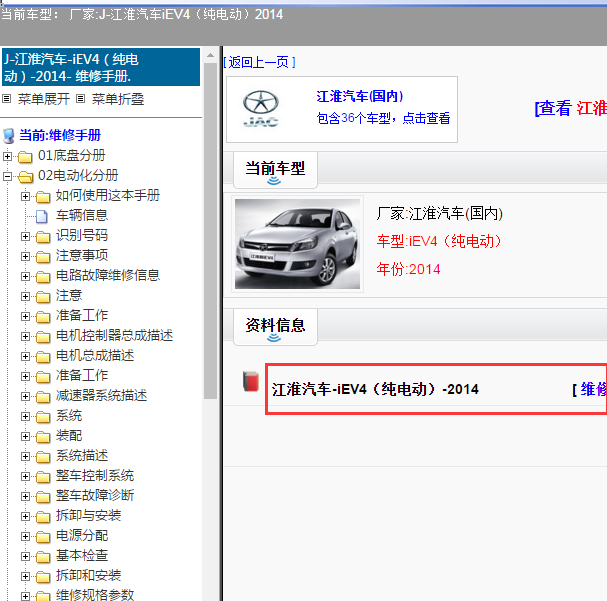
Task: Select the 拆卸和安装 tree item
Action: tap(88, 576)
